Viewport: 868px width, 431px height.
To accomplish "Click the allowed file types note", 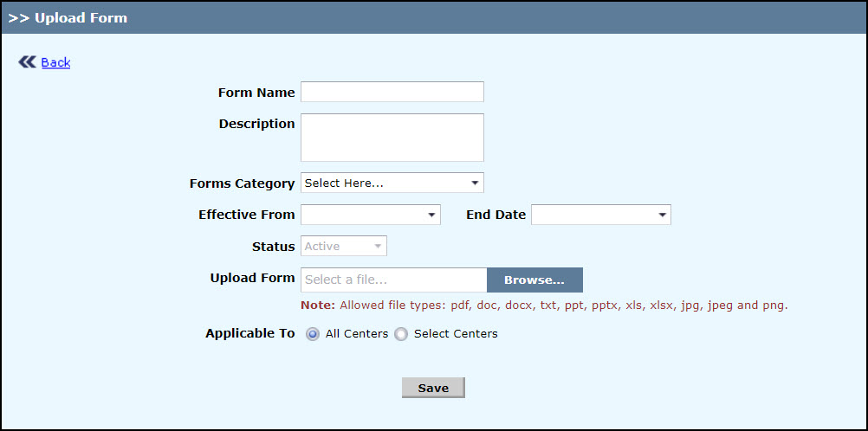I will [x=544, y=306].
